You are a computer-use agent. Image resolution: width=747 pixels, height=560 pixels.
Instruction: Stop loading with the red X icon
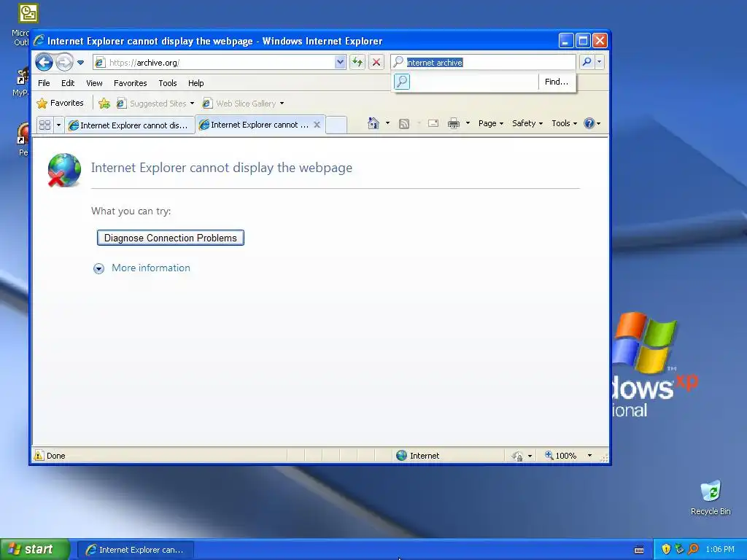pyautogui.click(x=376, y=62)
